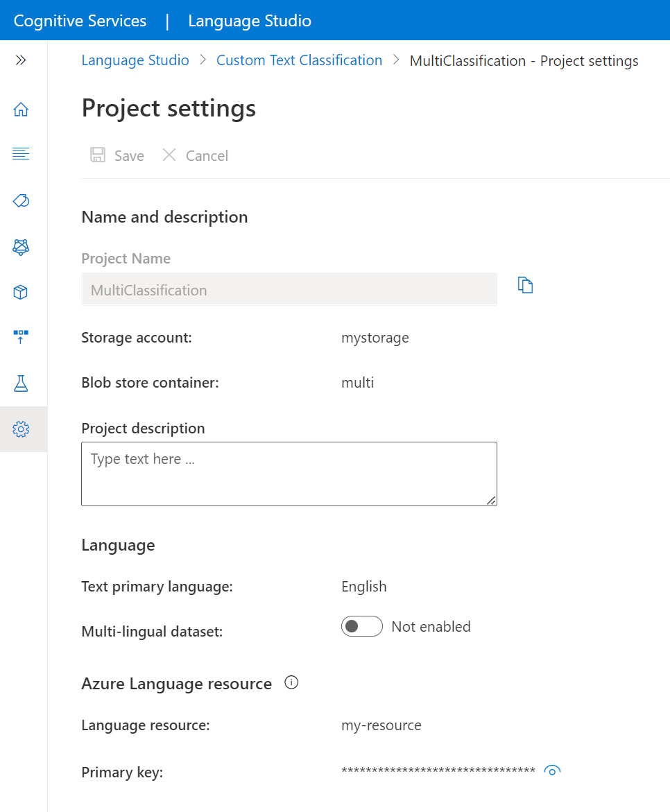
Task: Click the Cognitive Services header title
Action: (80, 21)
